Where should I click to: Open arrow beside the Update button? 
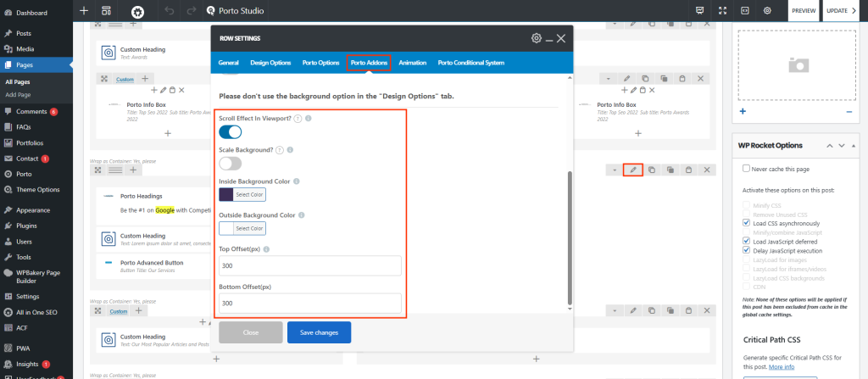(x=854, y=10)
